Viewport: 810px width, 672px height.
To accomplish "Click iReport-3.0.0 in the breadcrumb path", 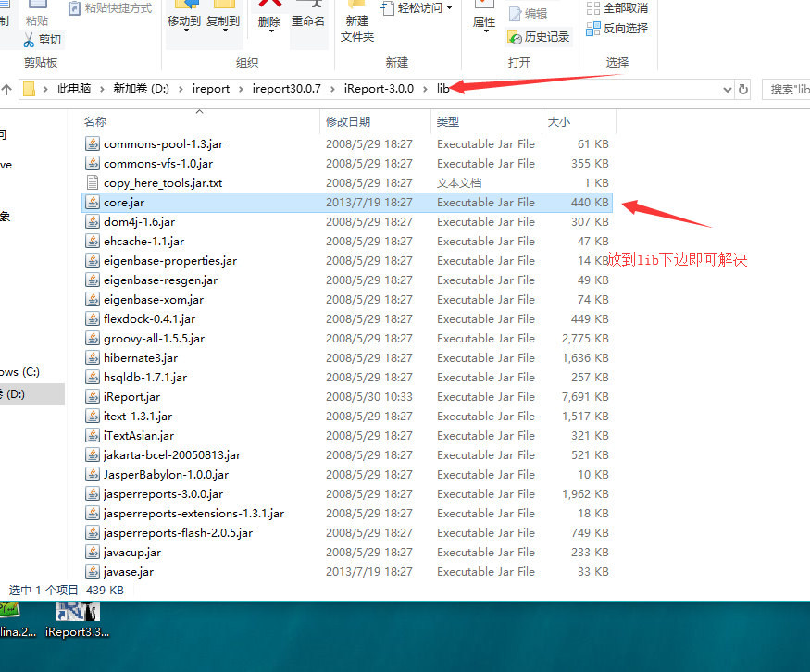I will pos(379,89).
